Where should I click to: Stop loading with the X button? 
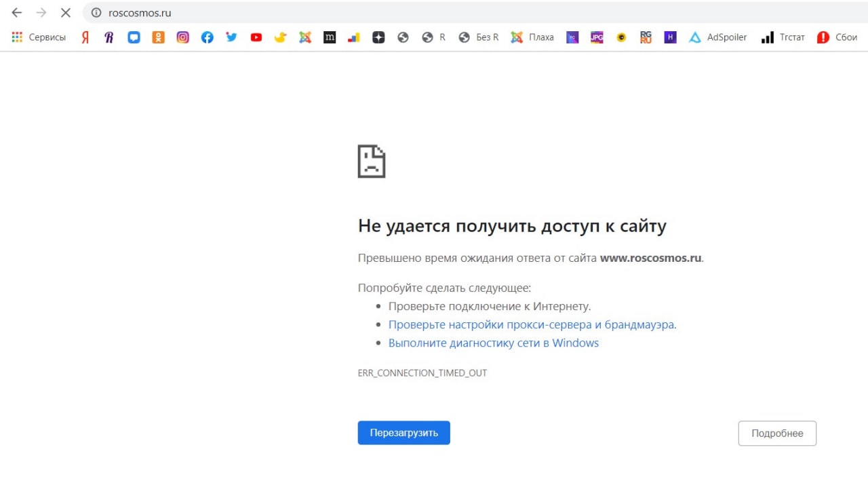66,13
